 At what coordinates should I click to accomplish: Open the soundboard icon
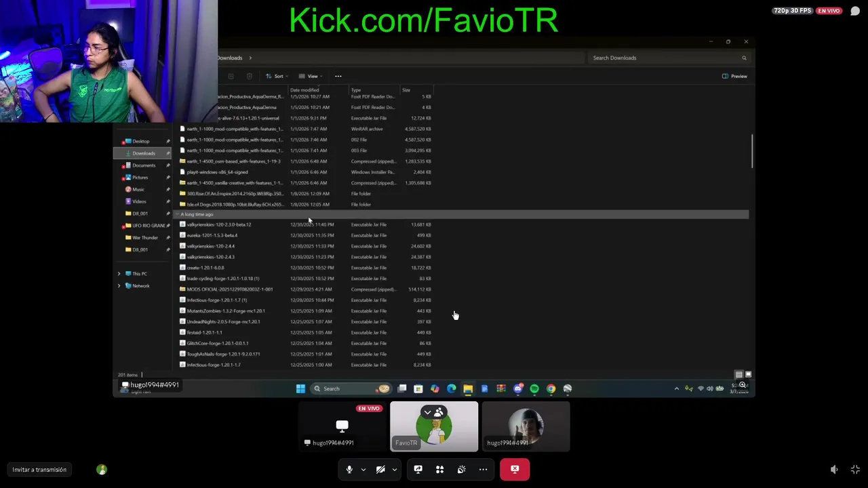(x=461, y=469)
